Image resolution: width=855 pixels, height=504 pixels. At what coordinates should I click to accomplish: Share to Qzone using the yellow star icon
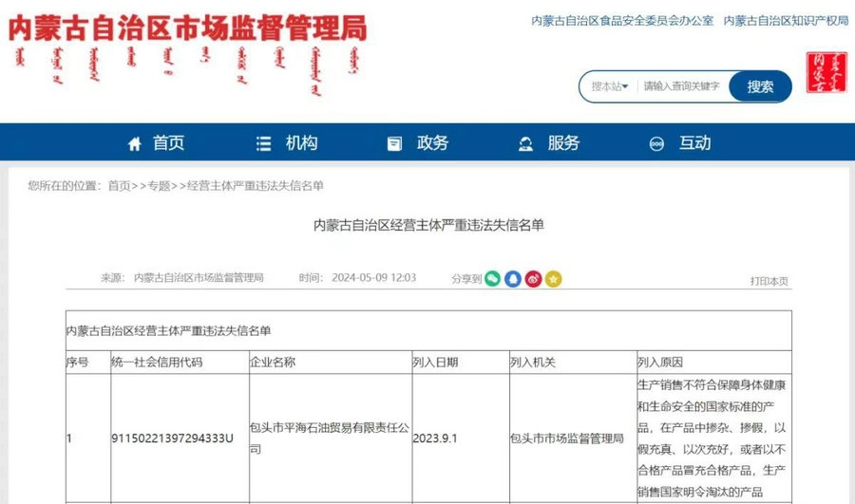554,278
